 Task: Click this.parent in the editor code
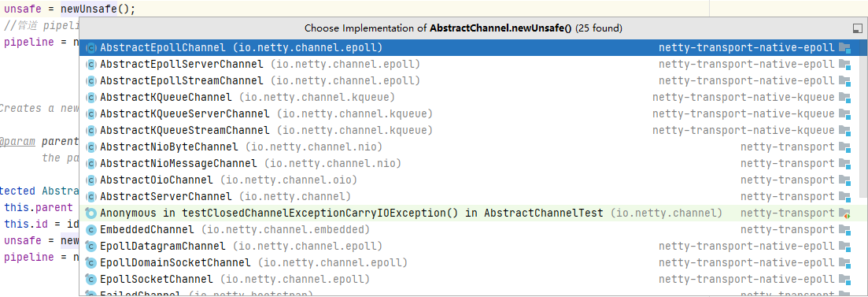click(39, 208)
